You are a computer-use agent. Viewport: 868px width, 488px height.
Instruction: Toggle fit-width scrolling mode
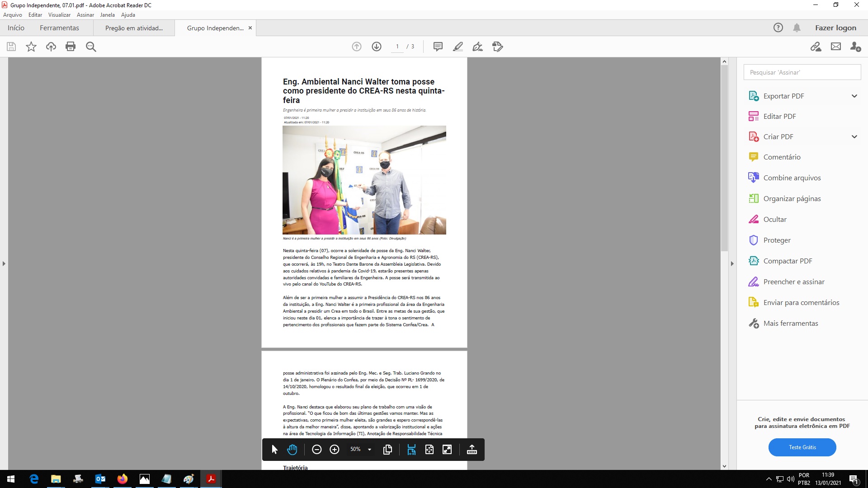pos(411,449)
